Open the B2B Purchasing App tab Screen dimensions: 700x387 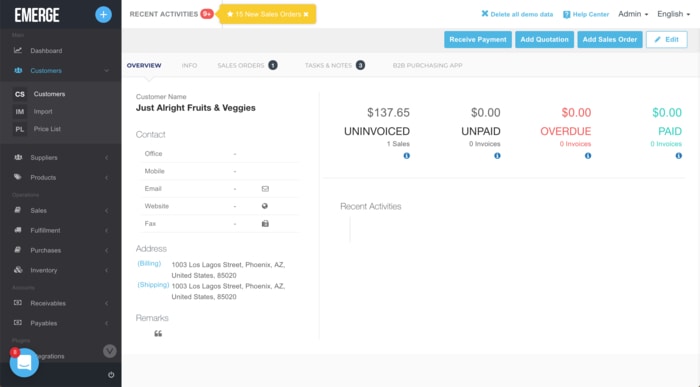pyautogui.click(x=428, y=65)
